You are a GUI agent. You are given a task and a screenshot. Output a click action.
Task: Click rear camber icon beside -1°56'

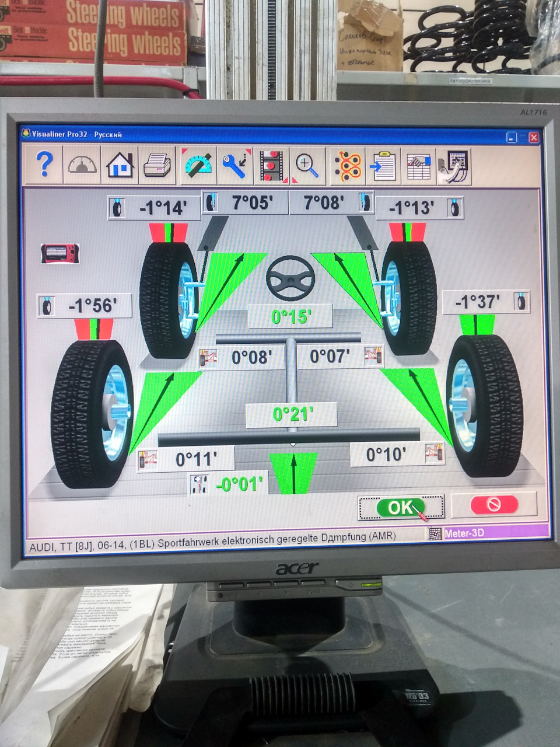click(47, 306)
